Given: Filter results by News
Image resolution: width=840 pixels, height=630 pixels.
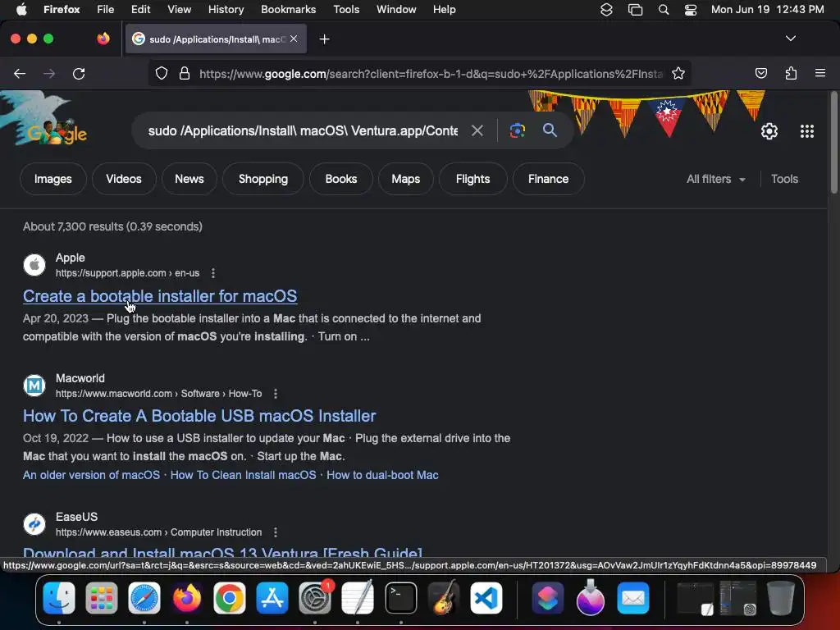Looking at the screenshot, I should (189, 179).
